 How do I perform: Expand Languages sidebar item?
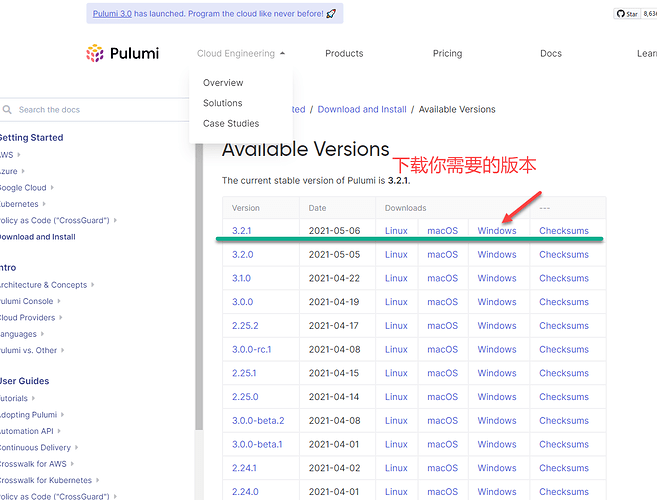(x=42, y=334)
